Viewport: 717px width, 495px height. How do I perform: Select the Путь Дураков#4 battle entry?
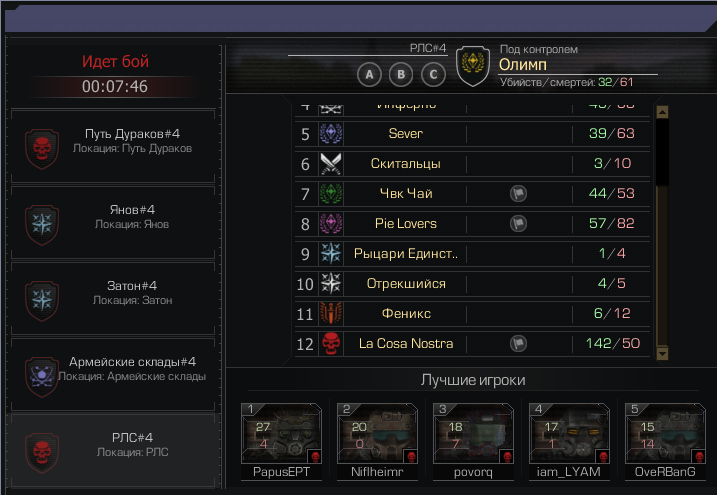coord(113,146)
